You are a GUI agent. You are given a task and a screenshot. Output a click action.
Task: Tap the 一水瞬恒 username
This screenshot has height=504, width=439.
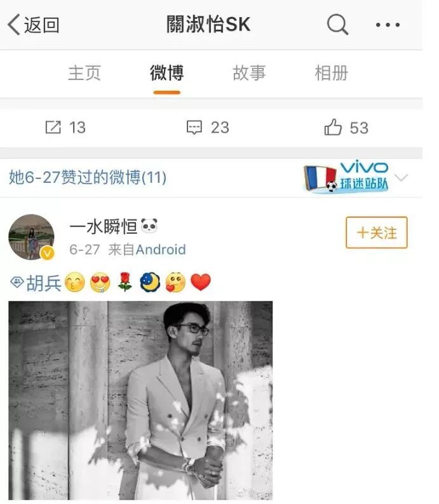(104, 227)
